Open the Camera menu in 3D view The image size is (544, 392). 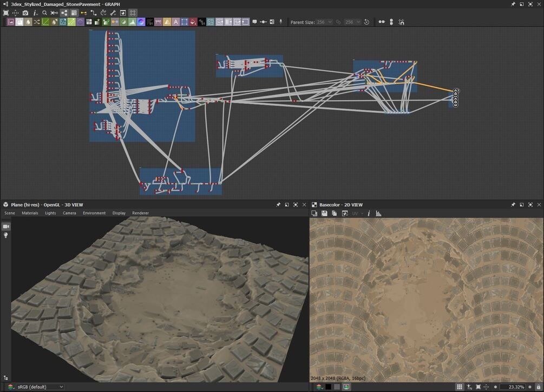click(69, 213)
